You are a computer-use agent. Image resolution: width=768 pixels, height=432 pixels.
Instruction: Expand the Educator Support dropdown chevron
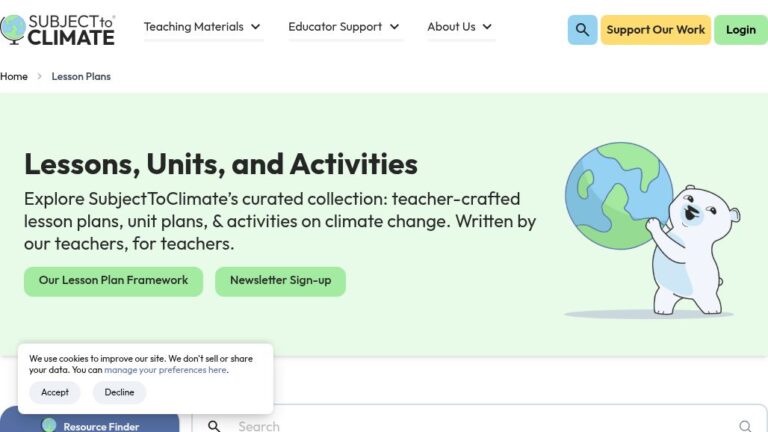tap(394, 27)
